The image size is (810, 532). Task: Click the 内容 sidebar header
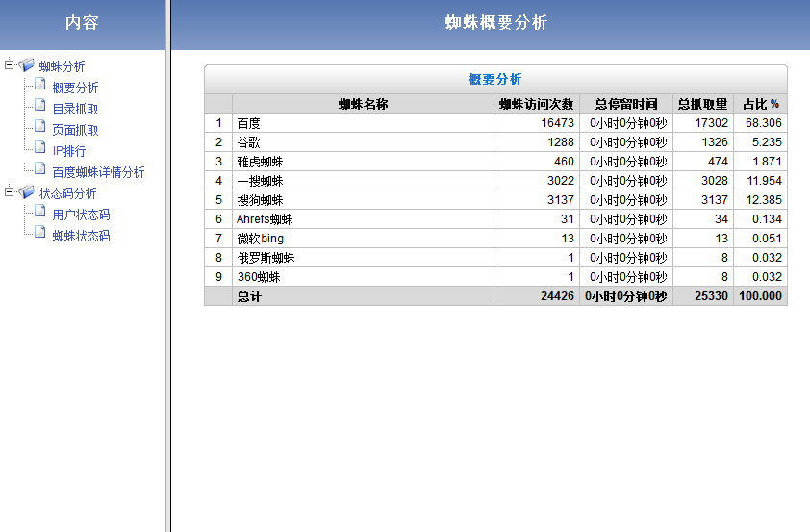82,23
